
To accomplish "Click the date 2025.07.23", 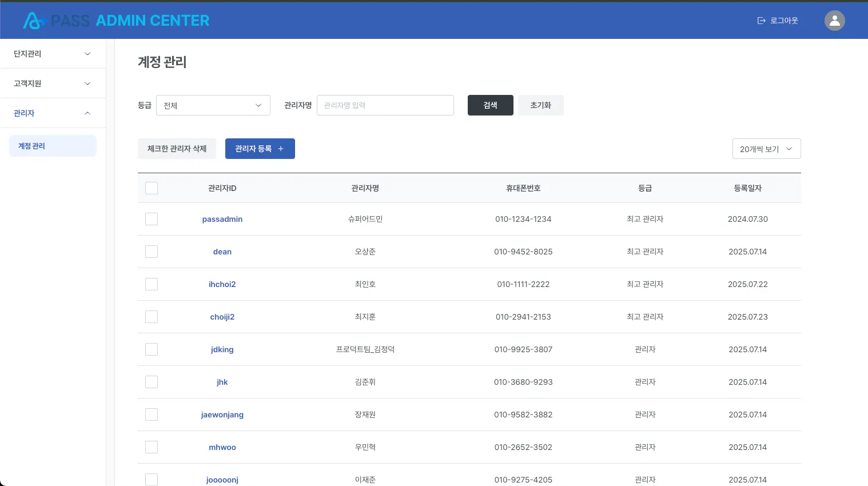I will point(748,317).
